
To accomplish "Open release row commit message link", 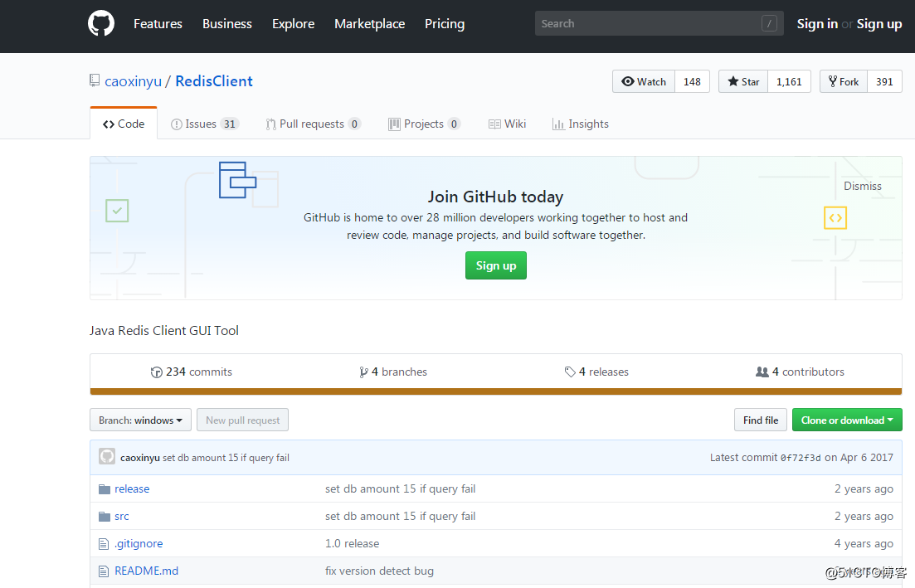I will pos(401,488).
